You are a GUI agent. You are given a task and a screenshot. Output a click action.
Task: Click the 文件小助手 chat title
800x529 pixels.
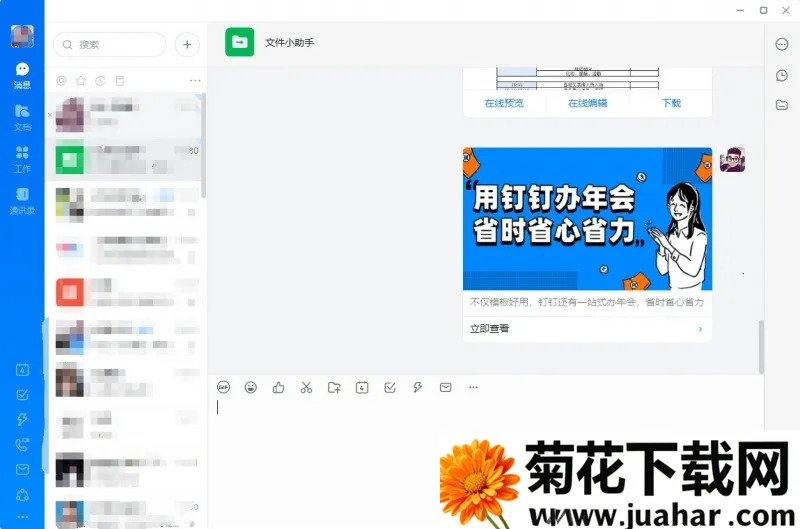pyautogui.click(x=289, y=43)
